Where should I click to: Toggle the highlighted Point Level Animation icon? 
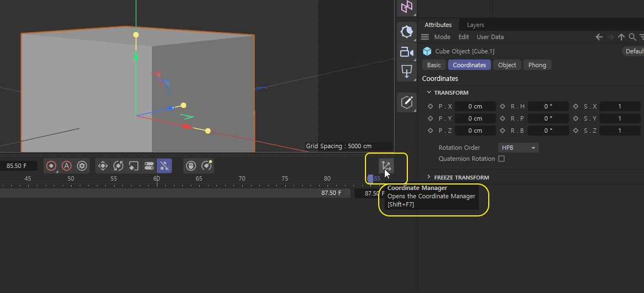[164, 166]
